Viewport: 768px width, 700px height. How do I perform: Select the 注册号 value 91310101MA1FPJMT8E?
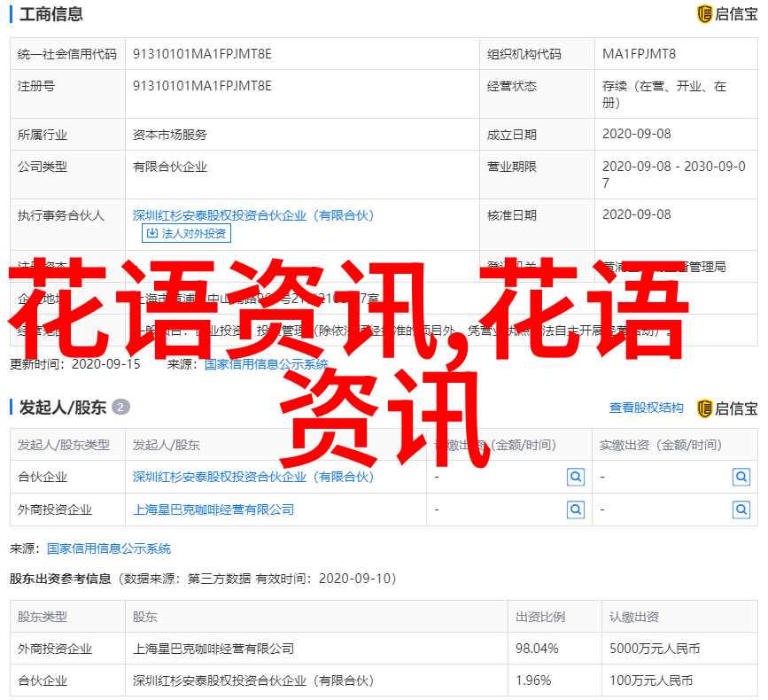coord(202,86)
